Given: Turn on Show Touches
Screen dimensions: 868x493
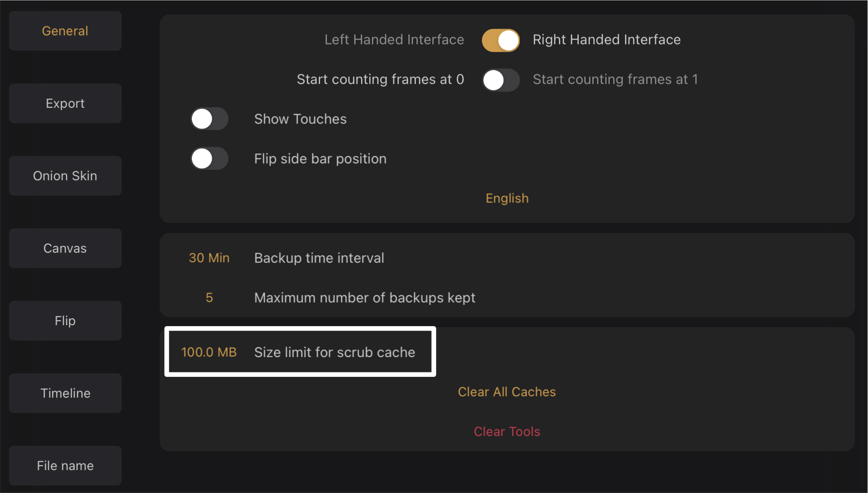Looking at the screenshot, I should 209,119.
